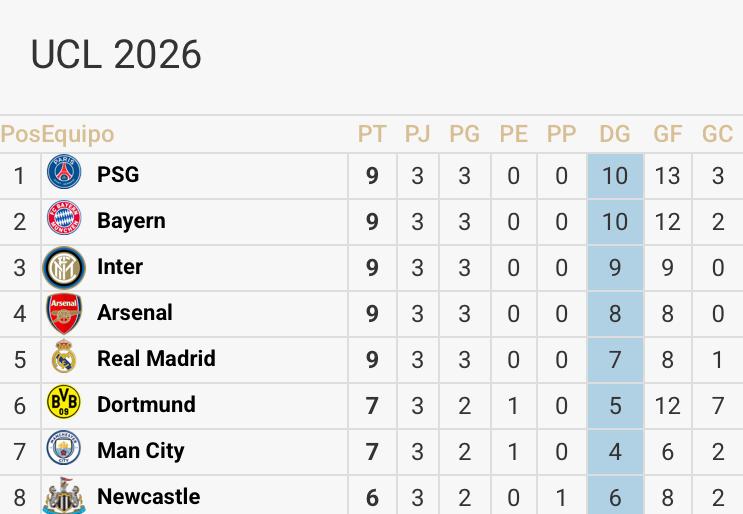Click the GC column header

[x=717, y=134]
